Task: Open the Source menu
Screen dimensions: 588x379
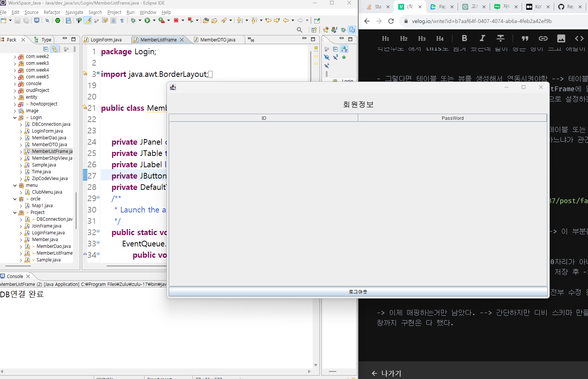Action: (x=31, y=12)
